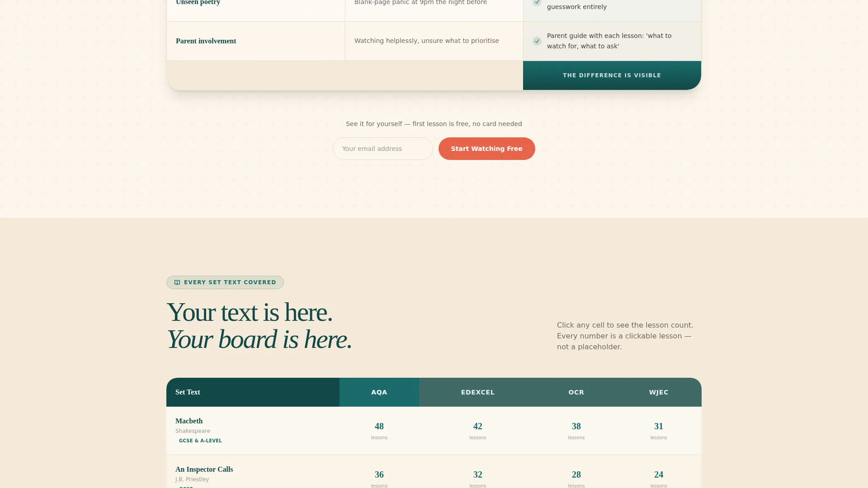Click The Difference Is Visible banner
Image resolution: width=868 pixels, height=488 pixels.
tap(612, 75)
